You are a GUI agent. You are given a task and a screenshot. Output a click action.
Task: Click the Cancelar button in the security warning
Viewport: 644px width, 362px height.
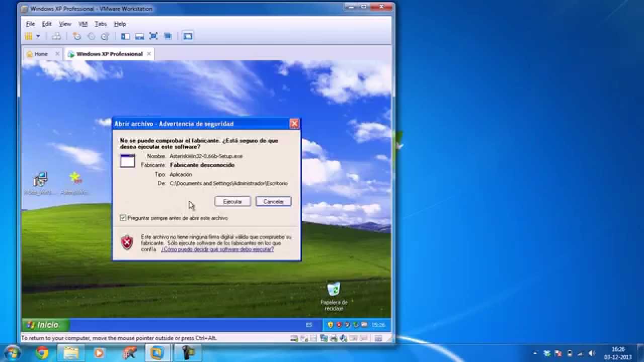click(x=273, y=202)
